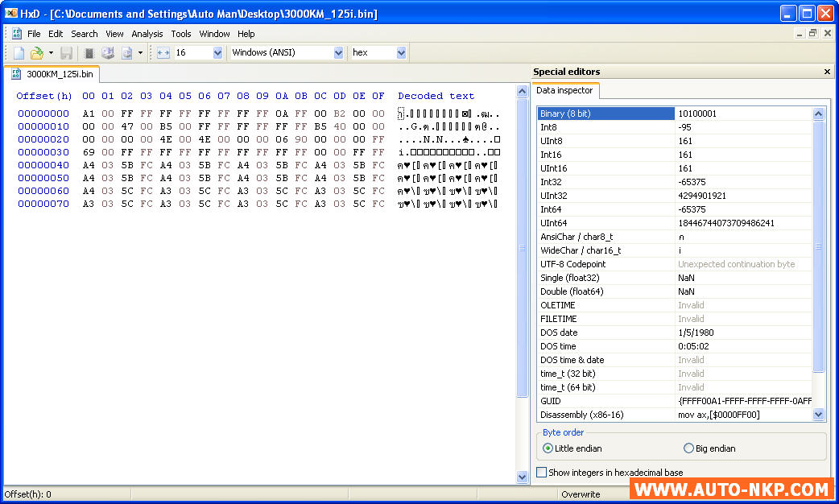
Task: Click the AnsiChar / char8_t row
Action: coord(674,237)
